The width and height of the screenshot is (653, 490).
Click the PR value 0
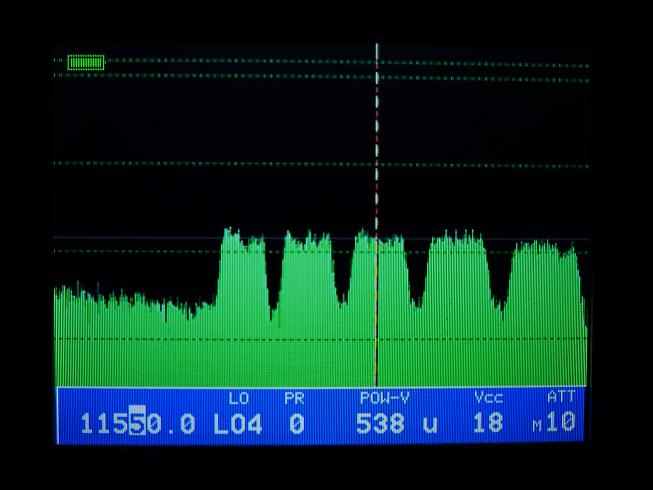pyautogui.click(x=296, y=424)
